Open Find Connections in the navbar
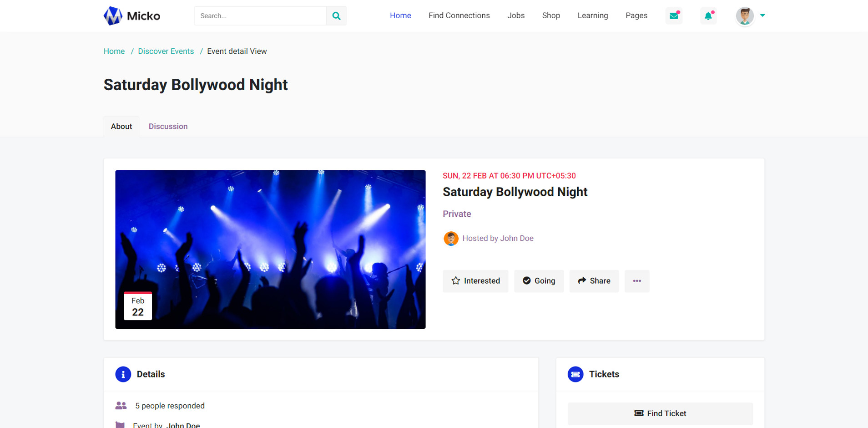Viewport: 868px width, 428px height. 459,15
